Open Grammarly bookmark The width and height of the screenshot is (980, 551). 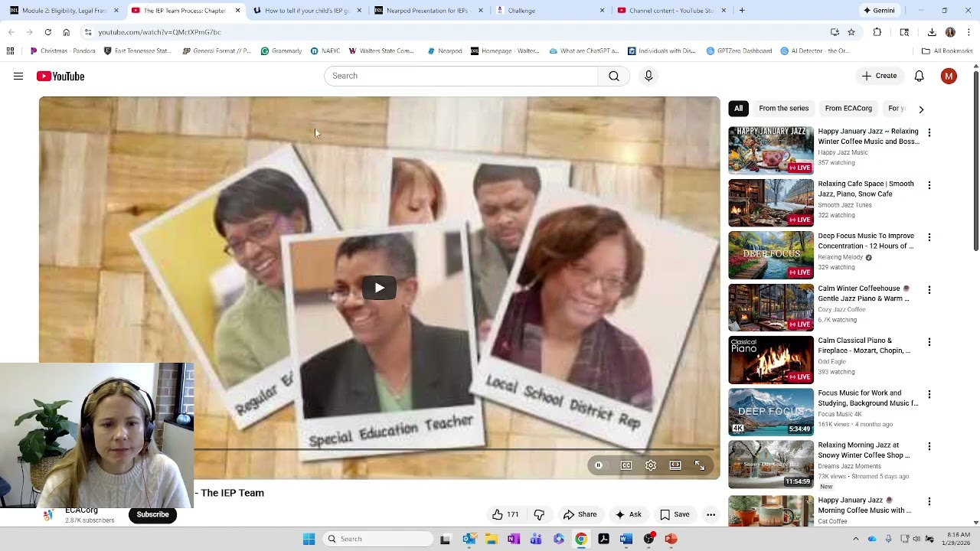pos(281,51)
